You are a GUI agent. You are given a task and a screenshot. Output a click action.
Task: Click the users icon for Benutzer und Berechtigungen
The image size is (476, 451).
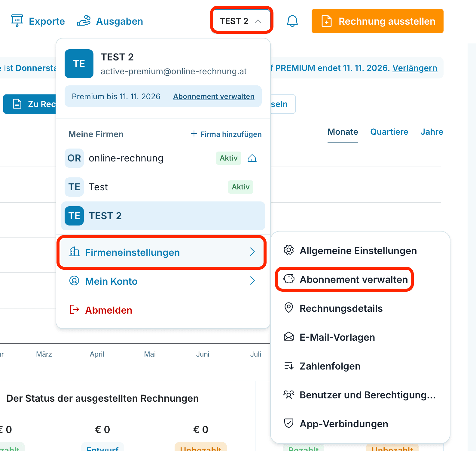[288, 394]
